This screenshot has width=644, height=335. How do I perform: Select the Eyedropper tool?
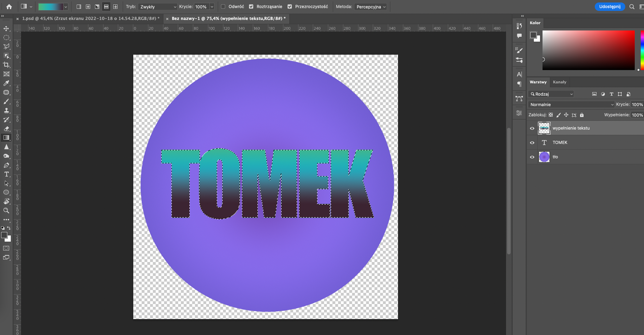6,83
